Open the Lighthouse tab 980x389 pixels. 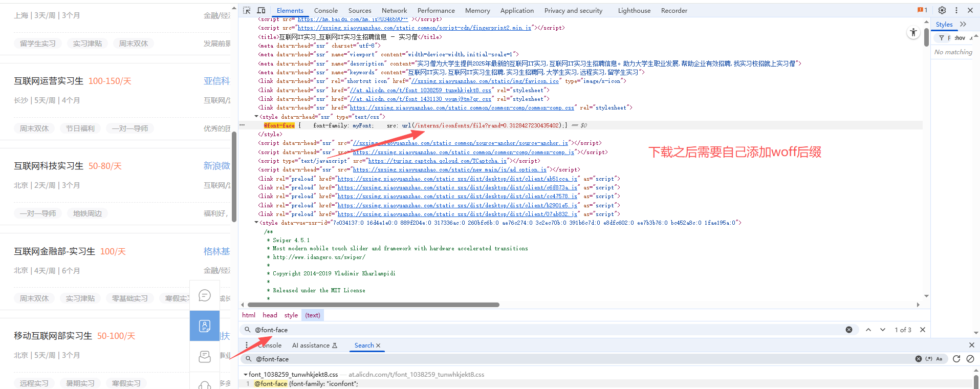pos(634,10)
